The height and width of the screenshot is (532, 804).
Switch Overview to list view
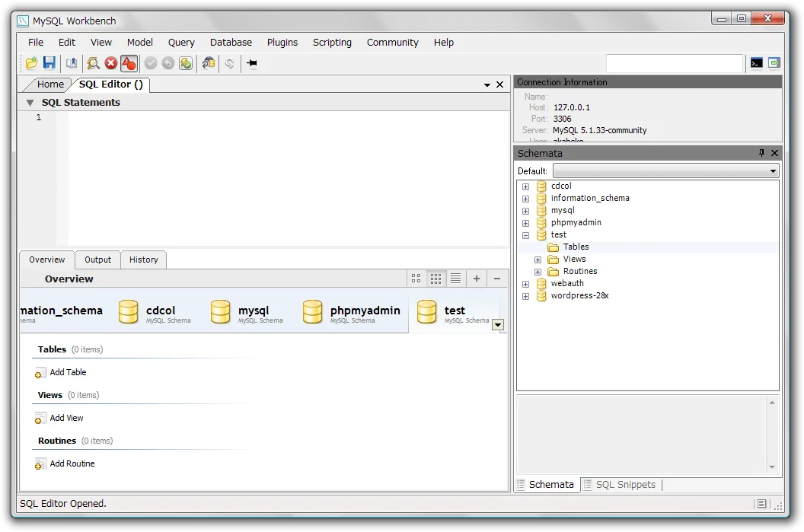[x=455, y=279]
